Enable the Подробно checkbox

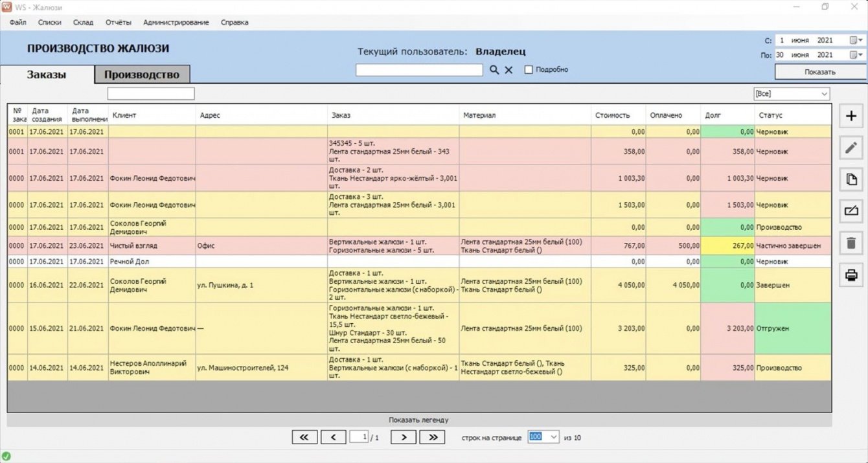pyautogui.click(x=529, y=70)
